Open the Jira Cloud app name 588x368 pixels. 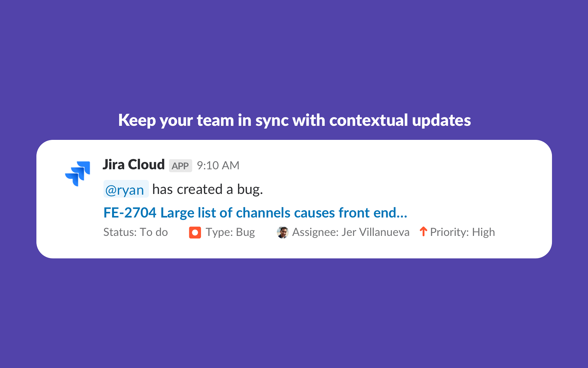point(133,165)
